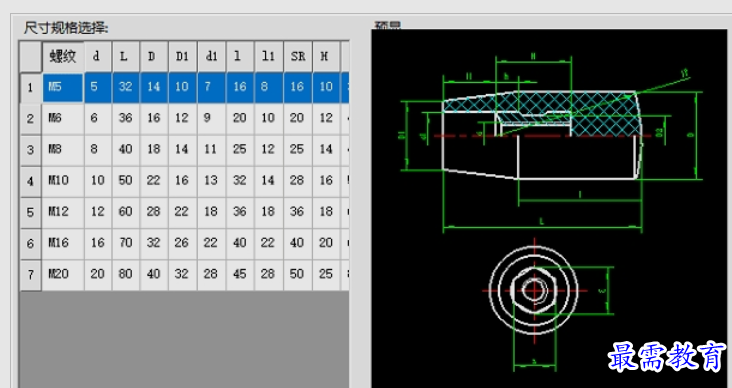Viewport: 732px width, 388px height.
Task: Click the SR column header
Action: [297, 56]
